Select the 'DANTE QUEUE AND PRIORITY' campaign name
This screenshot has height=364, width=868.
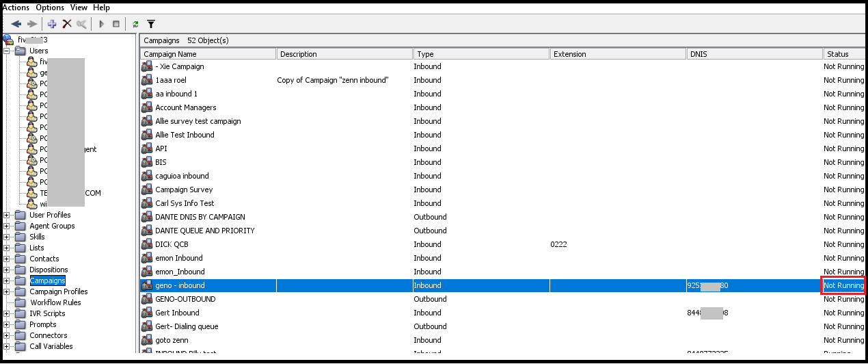coord(205,231)
